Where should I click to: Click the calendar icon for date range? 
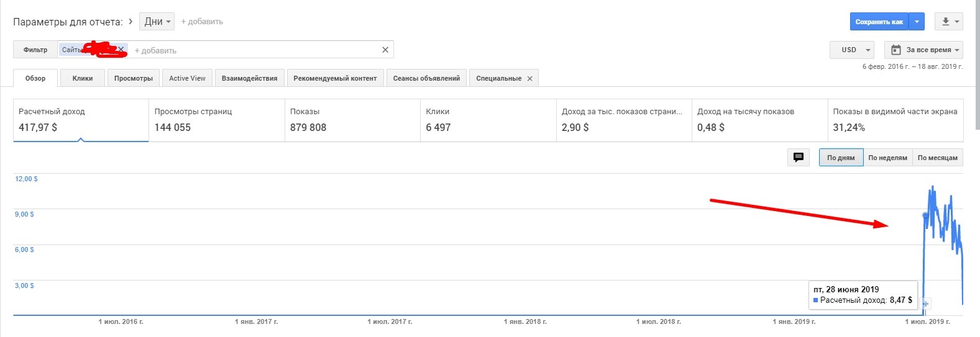click(896, 50)
